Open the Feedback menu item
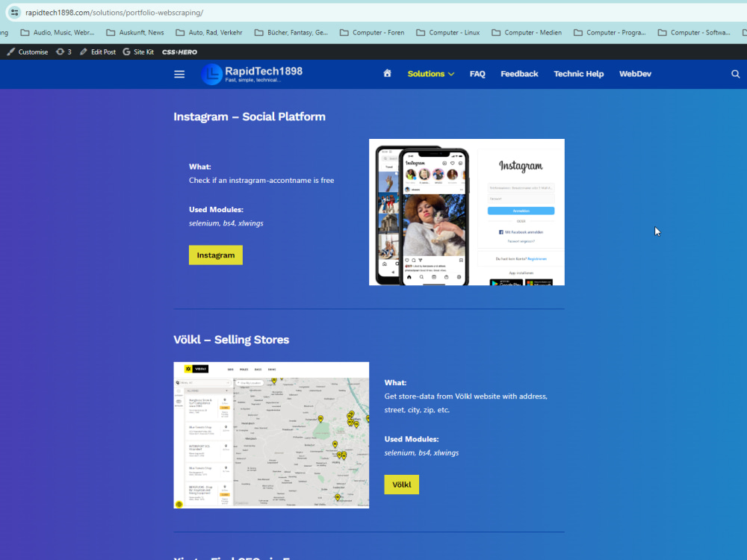747x560 pixels. click(519, 74)
